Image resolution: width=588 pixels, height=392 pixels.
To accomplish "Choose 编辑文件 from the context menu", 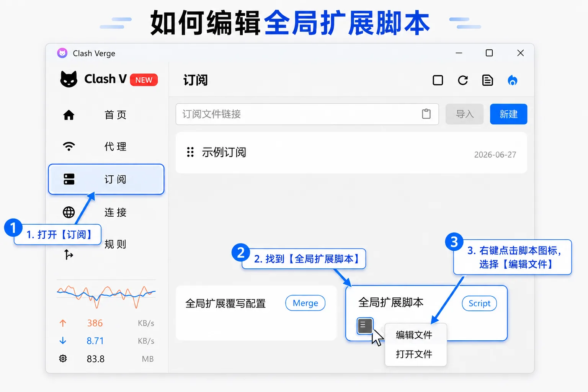I will (414, 335).
